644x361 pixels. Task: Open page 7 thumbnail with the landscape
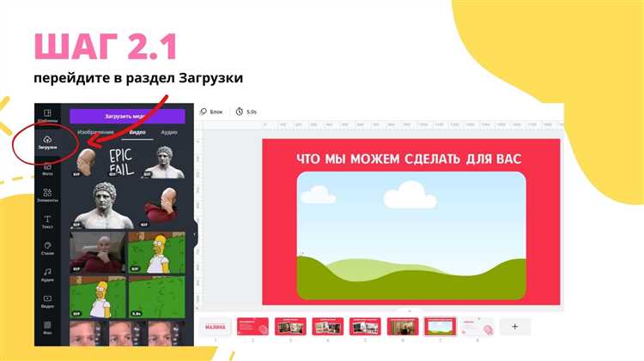coord(440,327)
